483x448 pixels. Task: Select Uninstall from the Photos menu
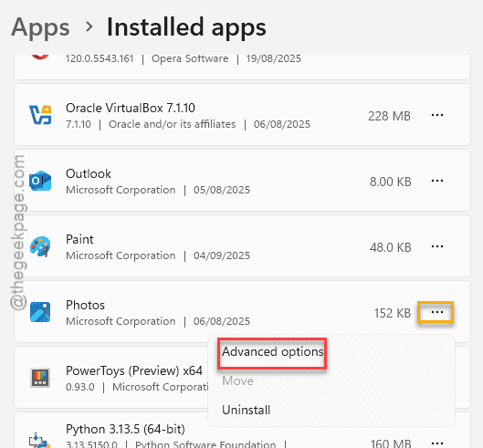point(247,410)
